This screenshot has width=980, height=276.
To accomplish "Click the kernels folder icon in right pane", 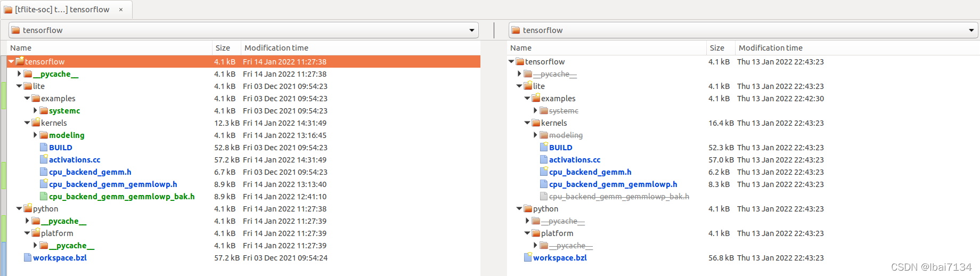I will click(x=536, y=123).
